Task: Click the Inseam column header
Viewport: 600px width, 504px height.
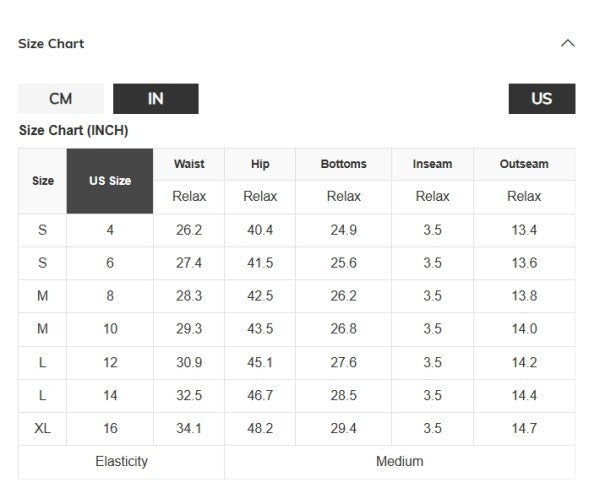Action: point(432,164)
